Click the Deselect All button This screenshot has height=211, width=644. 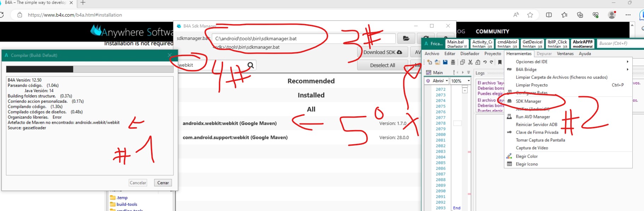383,65
